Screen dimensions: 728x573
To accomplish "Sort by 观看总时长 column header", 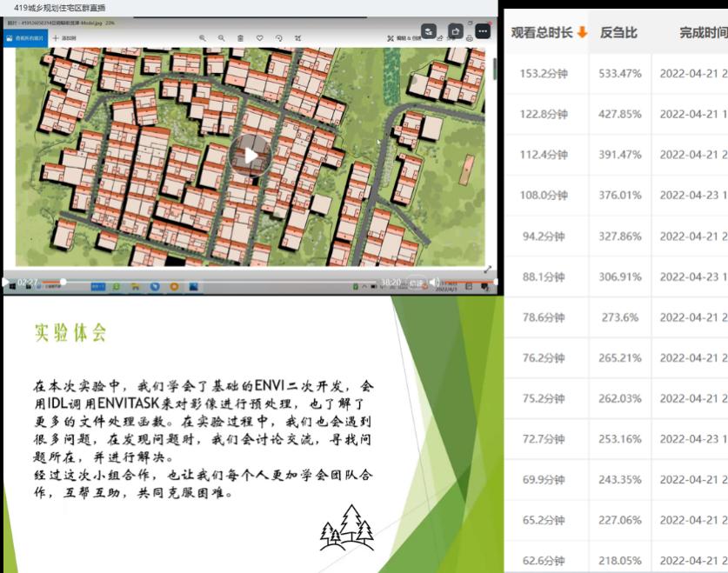I will pyautogui.click(x=548, y=32).
